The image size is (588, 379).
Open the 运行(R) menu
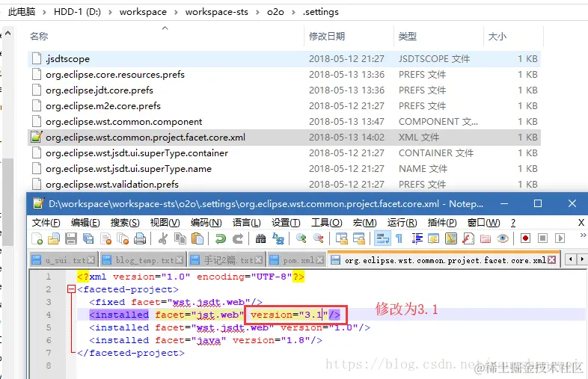402,223
